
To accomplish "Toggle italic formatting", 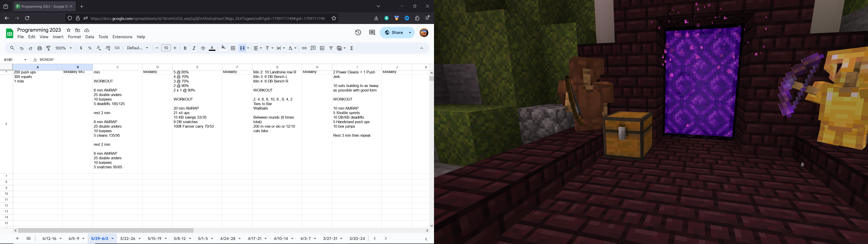I will click(x=194, y=48).
